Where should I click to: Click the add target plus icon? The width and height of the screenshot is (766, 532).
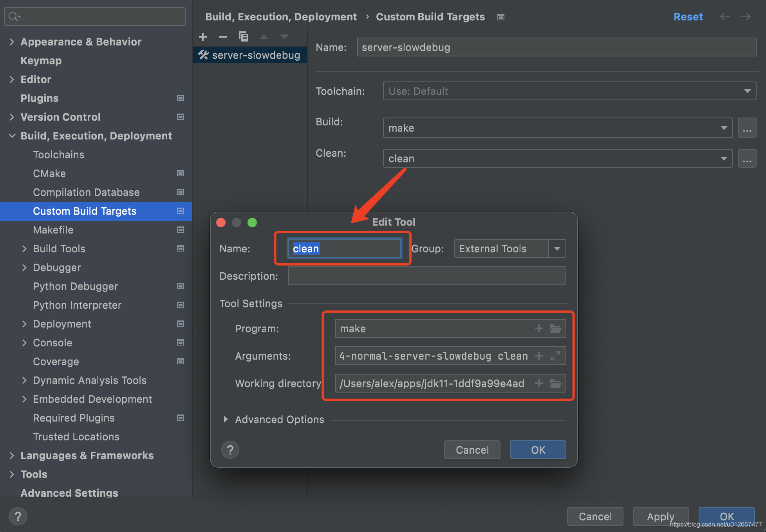tap(203, 37)
